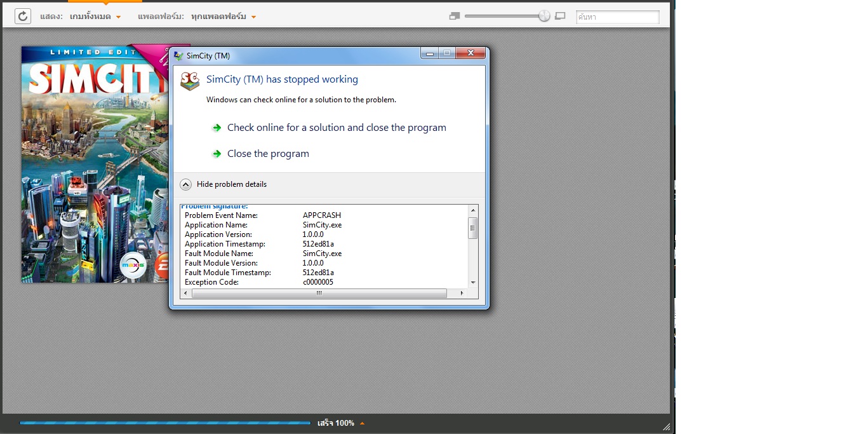Choose Close the program
Viewport: 868px width, 434px height.
coord(261,154)
